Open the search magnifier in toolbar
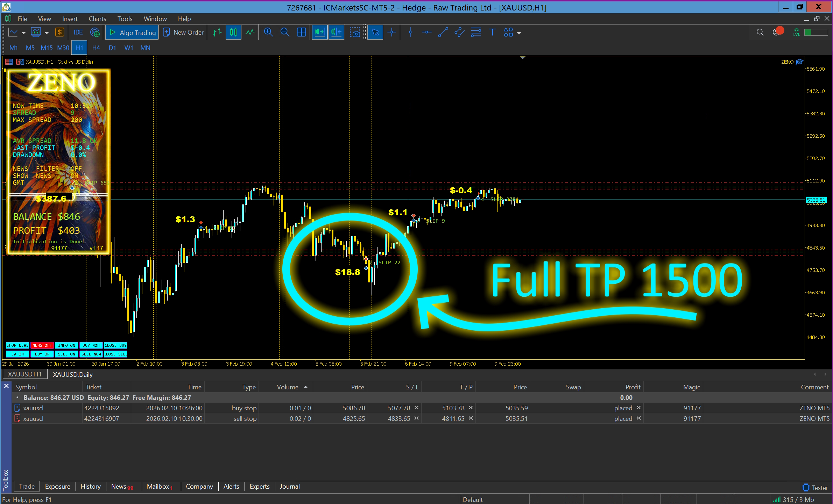 [760, 33]
